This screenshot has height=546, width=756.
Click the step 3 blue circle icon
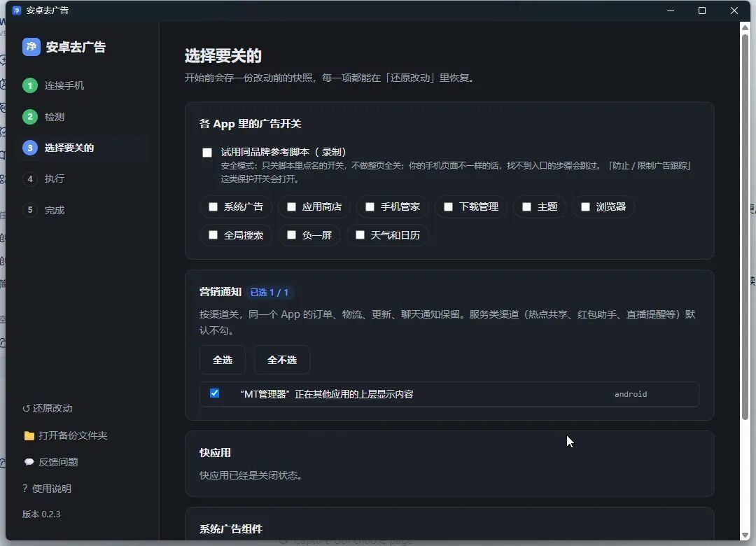30,148
